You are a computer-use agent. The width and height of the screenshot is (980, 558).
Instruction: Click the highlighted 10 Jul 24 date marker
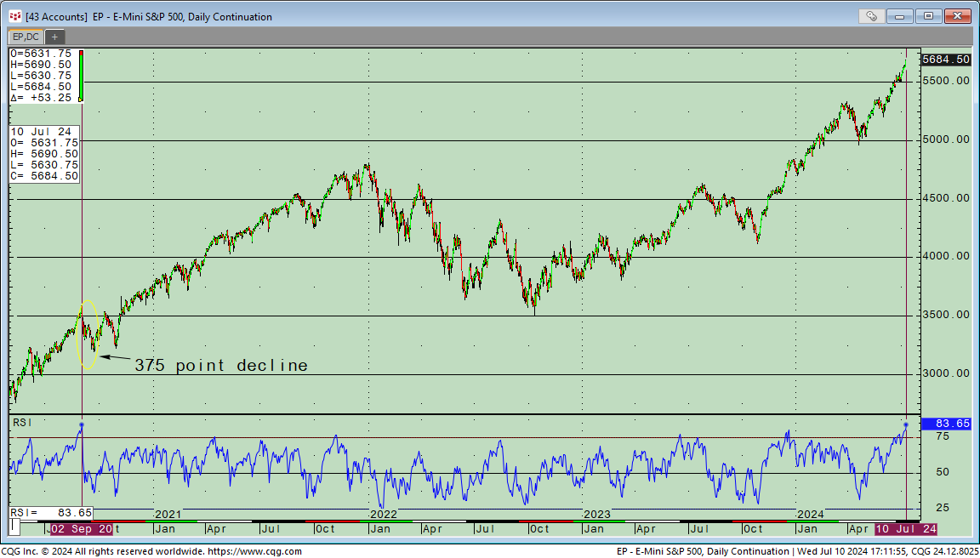pyautogui.click(x=906, y=529)
